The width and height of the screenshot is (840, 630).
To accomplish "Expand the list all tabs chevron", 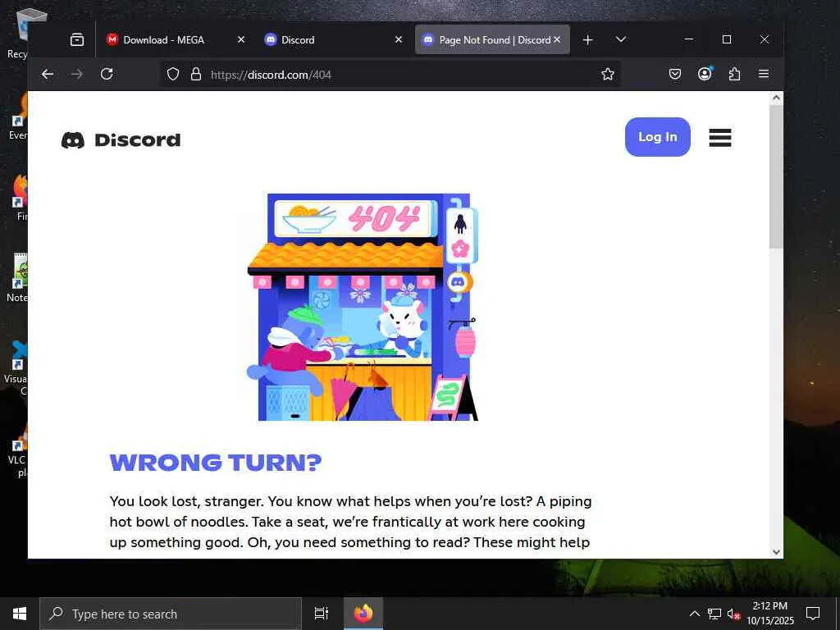I will click(x=621, y=39).
